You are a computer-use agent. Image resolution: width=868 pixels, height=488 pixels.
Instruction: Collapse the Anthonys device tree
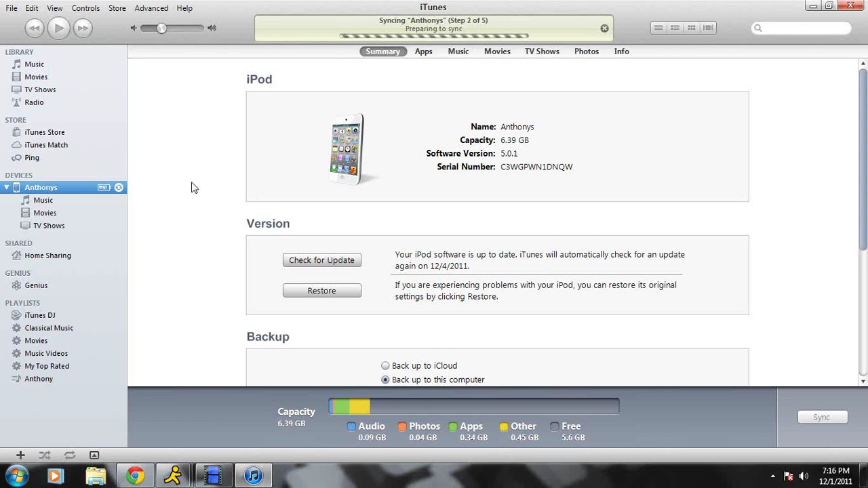pos(7,187)
